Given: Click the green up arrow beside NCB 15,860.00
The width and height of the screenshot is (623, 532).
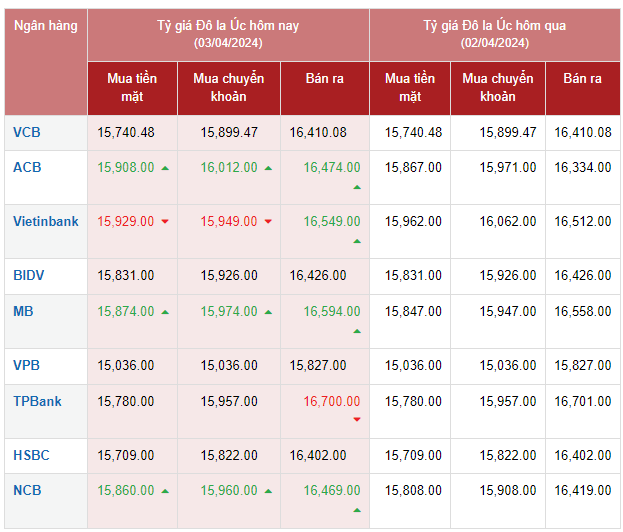Looking at the screenshot, I should coord(165,492).
